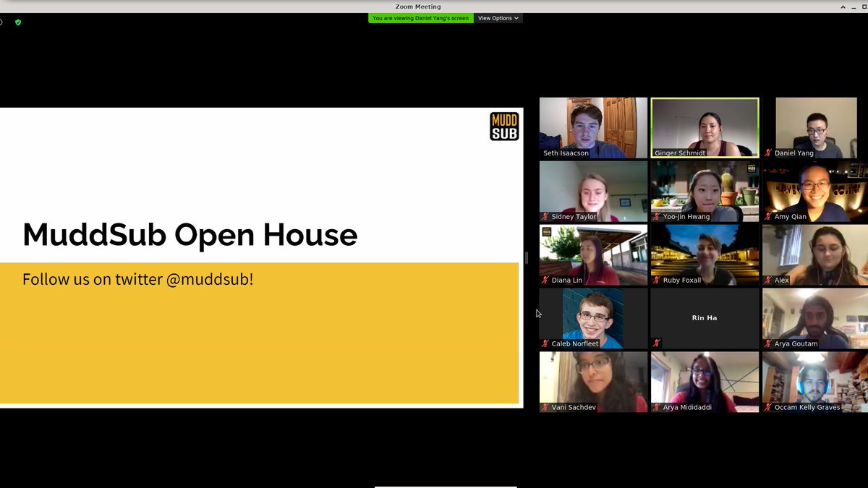Screen dimensions: 868x488
Task: Click Ruby Foxall's muted microphone icon
Action: (657, 281)
